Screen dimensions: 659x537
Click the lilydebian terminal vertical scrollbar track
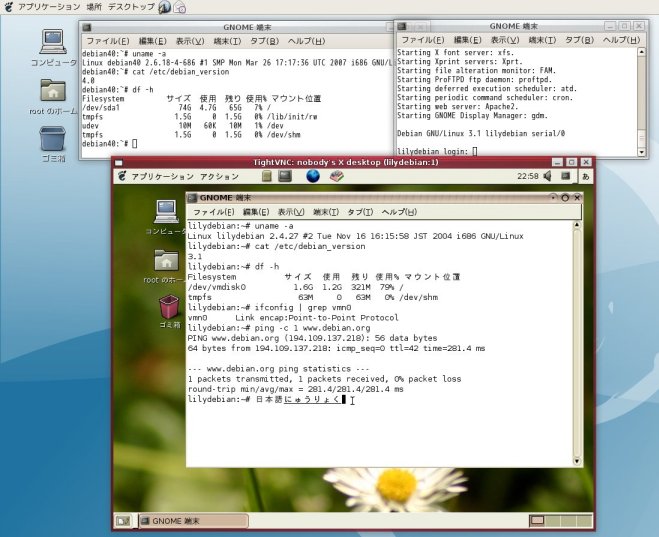[577, 343]
